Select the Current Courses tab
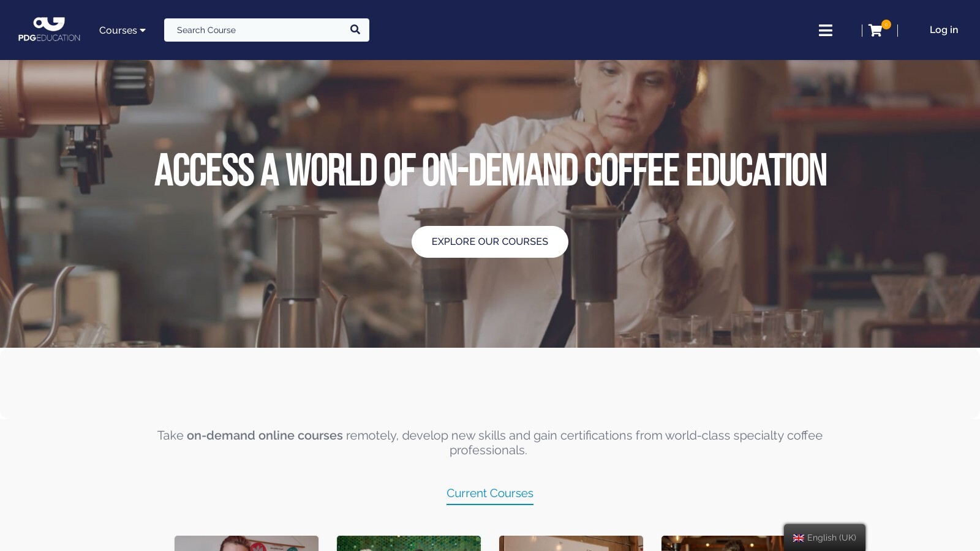 (x=490, y=493)
